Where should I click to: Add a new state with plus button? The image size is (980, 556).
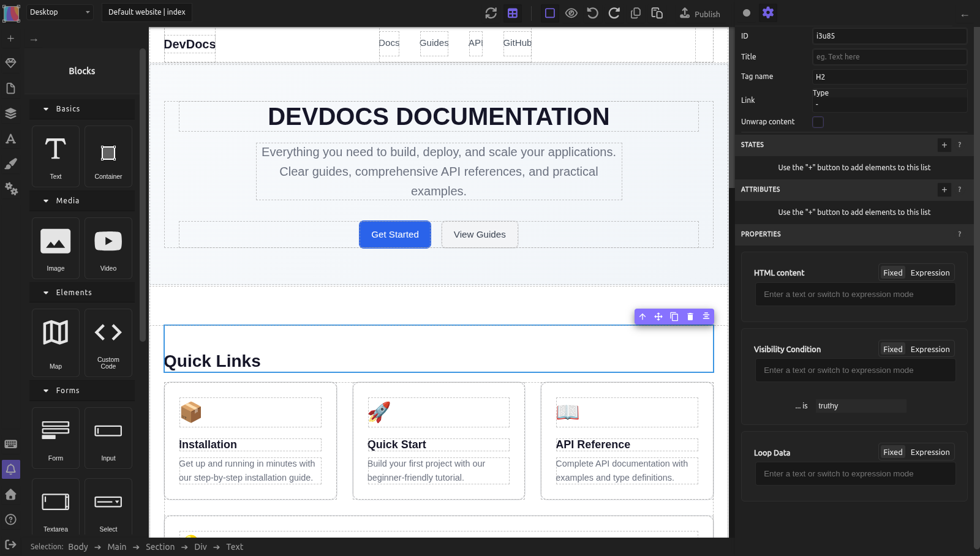click(x=944, y=145)
